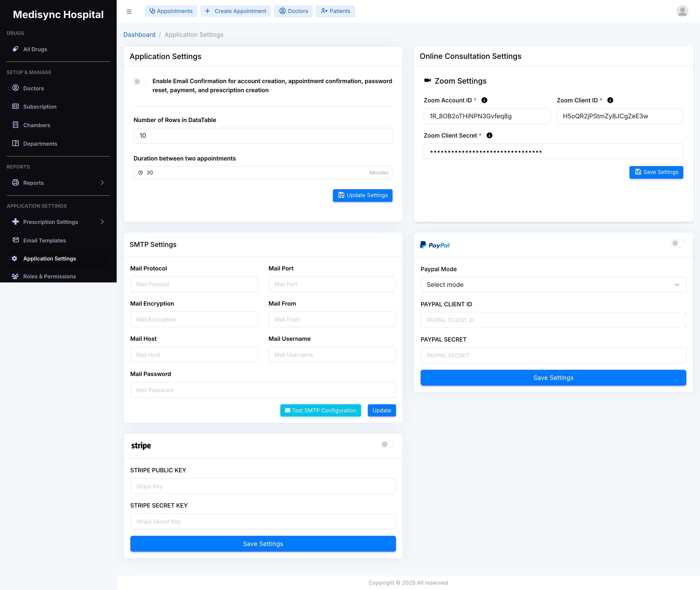Viewport: 700px width, 590px height.
Task: Open the Create Appointment tab
Action: click(235, 11)
